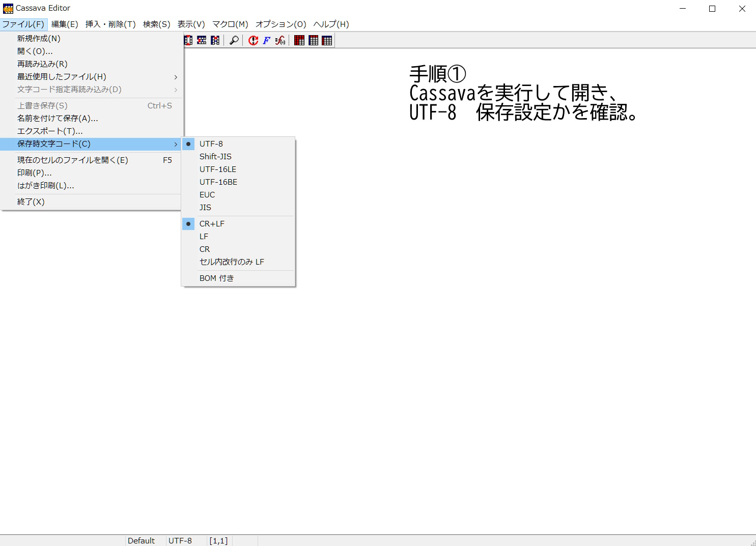Select the plain CR line ending option
The height and width of the screenshot is (546, 756).
coord(238,249)
